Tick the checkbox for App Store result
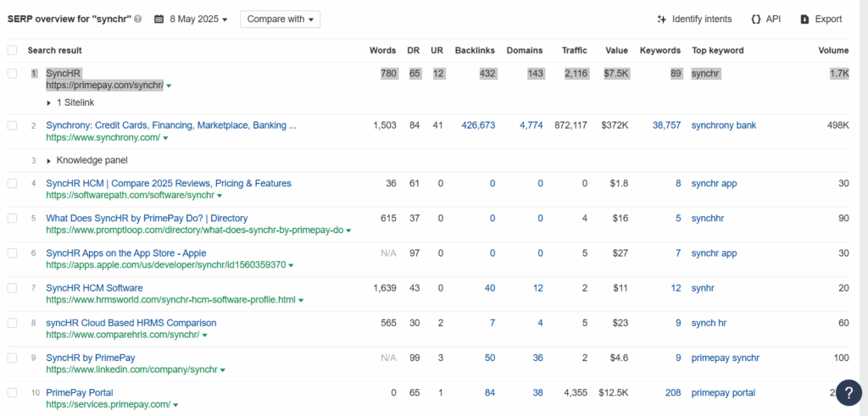 12,252
